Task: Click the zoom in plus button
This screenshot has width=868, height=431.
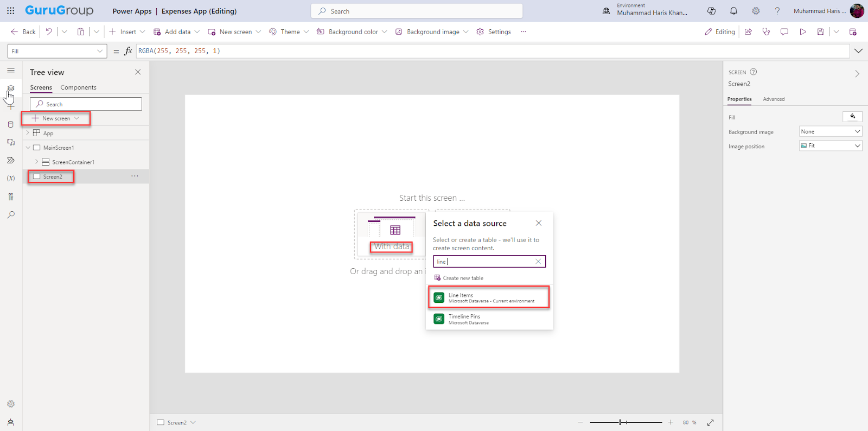Action: [671, 422]
